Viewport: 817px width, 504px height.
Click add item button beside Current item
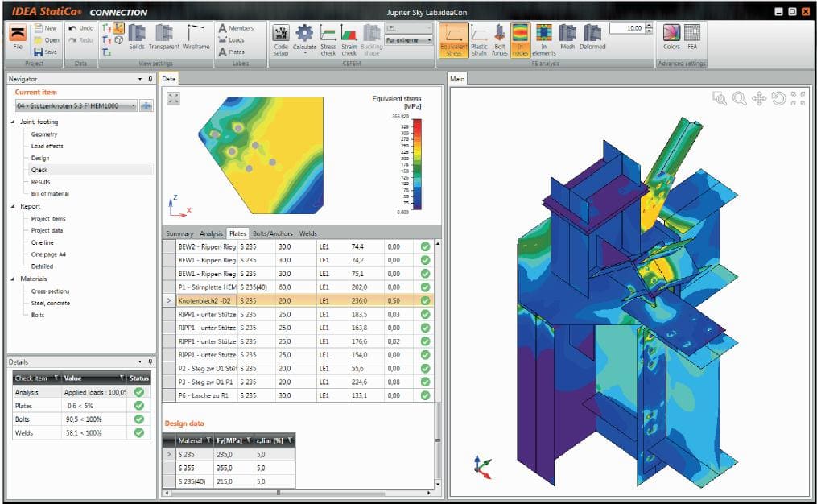pyautogui.click(x=146, y=105)
